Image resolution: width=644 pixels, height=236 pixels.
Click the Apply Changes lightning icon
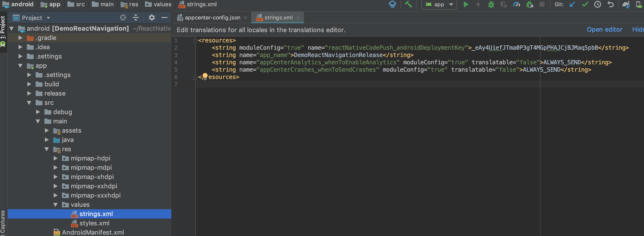478,5
